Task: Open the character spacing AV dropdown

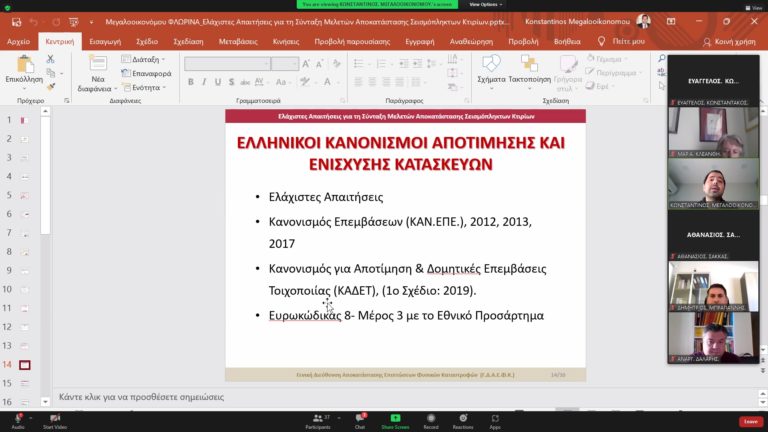Action: (x=261, y=82)
